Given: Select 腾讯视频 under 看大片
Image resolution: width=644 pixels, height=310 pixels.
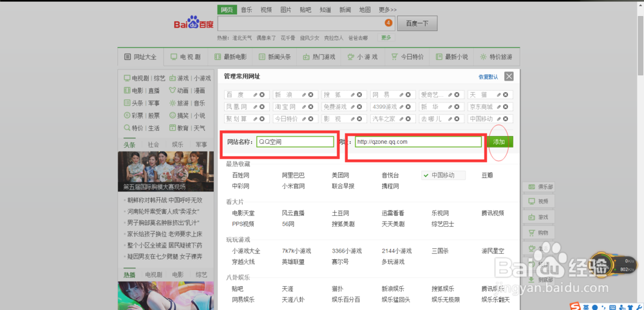Looking at the screenshot, I should tap(493, 213).
